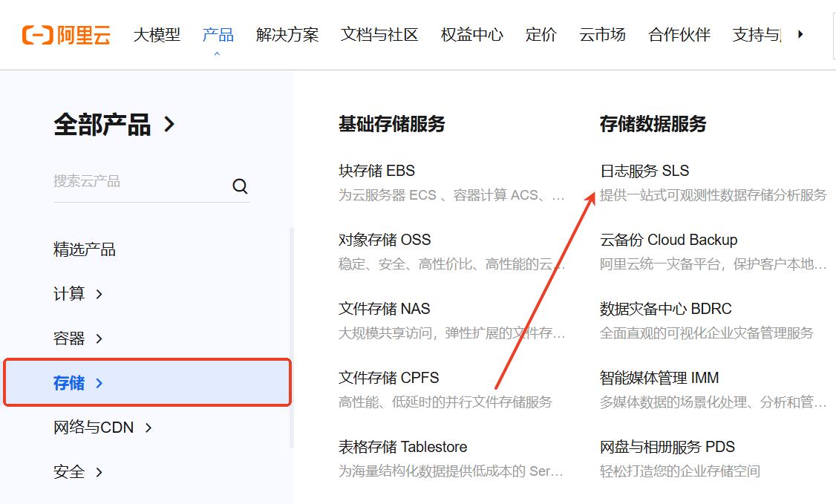Switch to the 解决方案 menu
This screenshot has height=504, width=836.
click(287, 34)
